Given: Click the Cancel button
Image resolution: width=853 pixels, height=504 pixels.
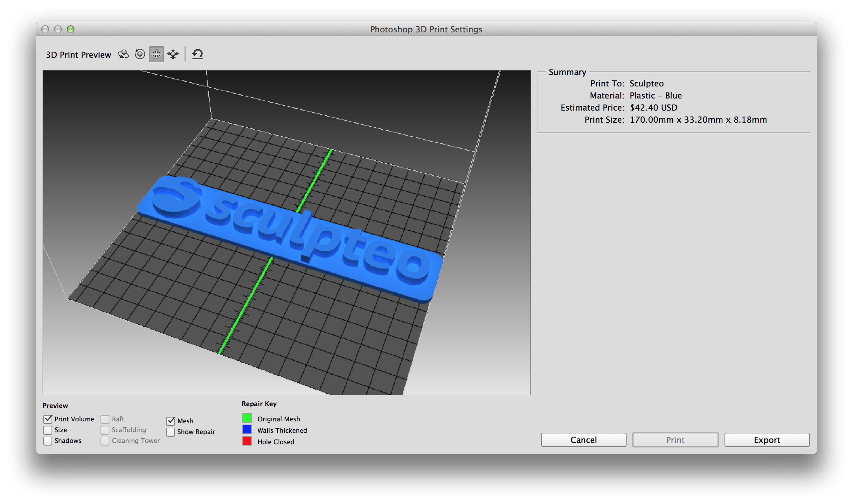Looking at the screenshot, I should [x=584, y=440].
